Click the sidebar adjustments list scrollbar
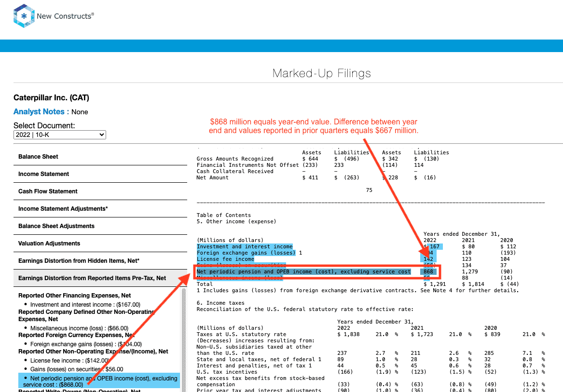This screenshot has height=392, width=563. click(184, 339)
